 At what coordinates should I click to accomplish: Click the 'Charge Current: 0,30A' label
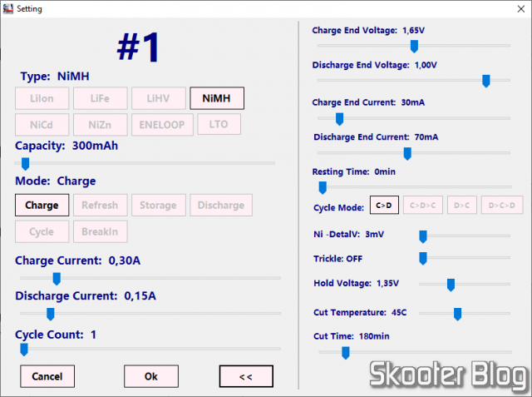tap(77, 261)
